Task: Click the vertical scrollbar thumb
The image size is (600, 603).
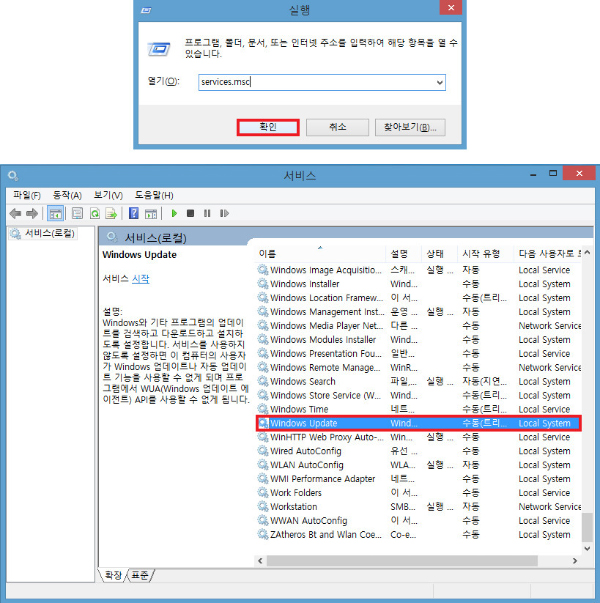Action: click(587, 527)
